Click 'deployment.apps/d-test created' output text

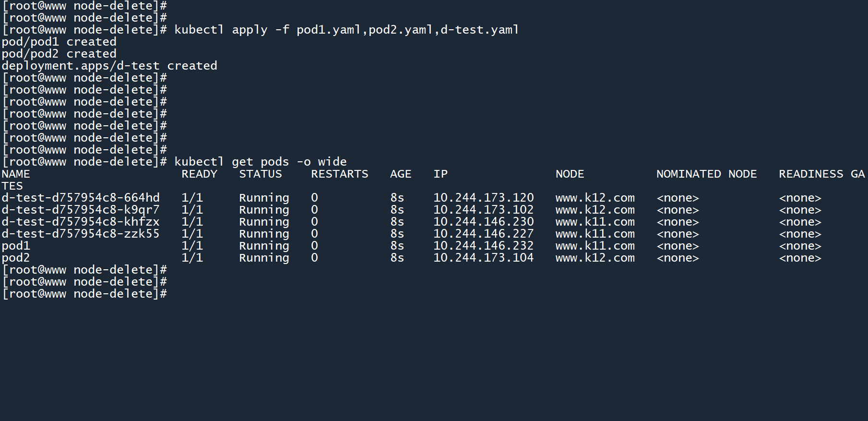tap(109, 66)
